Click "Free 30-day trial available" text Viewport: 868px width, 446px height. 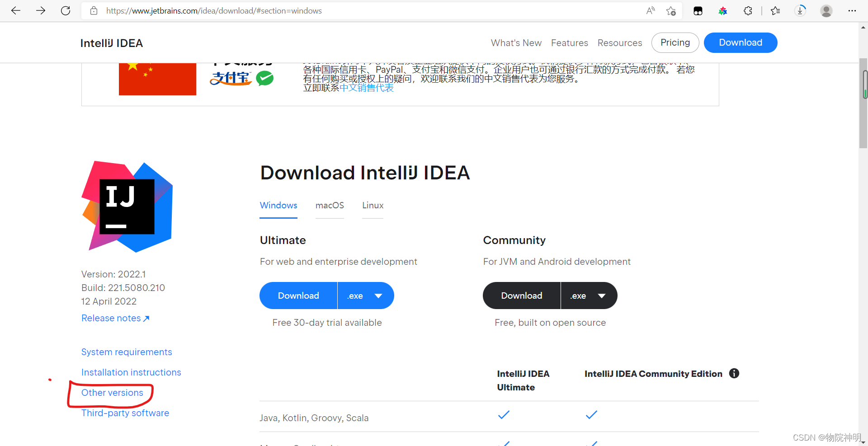click(327, 323)
